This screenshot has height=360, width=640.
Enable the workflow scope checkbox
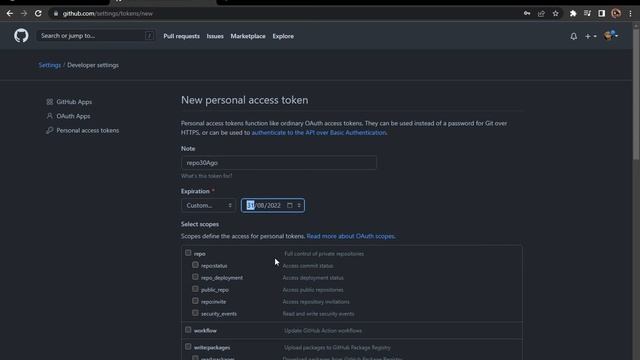tap(188, 330)
